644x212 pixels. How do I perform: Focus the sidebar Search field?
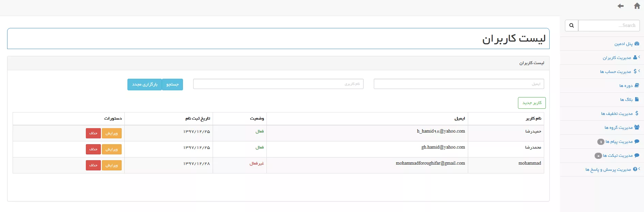(609, 25)
